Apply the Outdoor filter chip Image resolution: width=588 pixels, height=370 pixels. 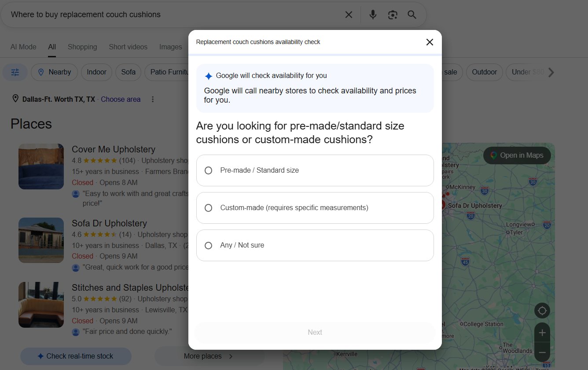[x=484, y=72]
